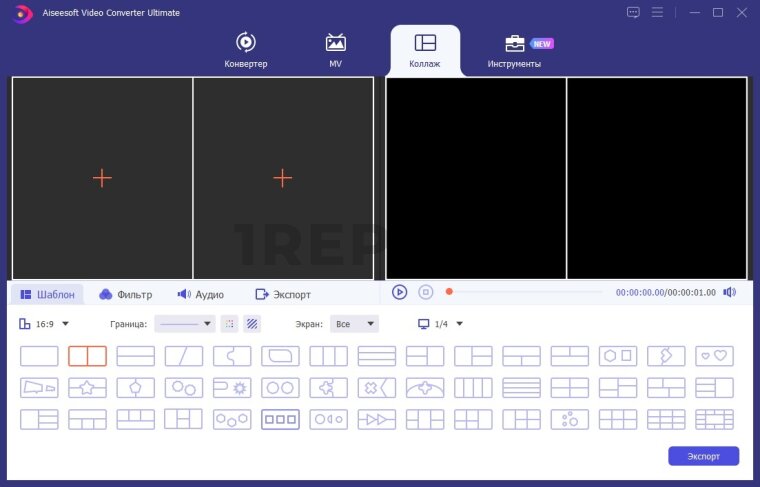Choose the hearts-shaped collage template
The width and height of the screenshot is (760, 487).
click(x=715, y=356)
